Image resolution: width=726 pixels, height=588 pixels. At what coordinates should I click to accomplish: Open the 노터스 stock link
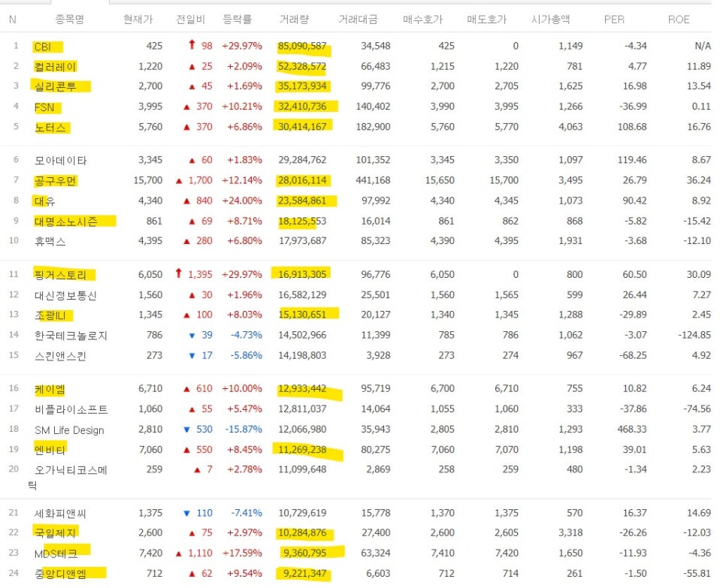[50, 127]
